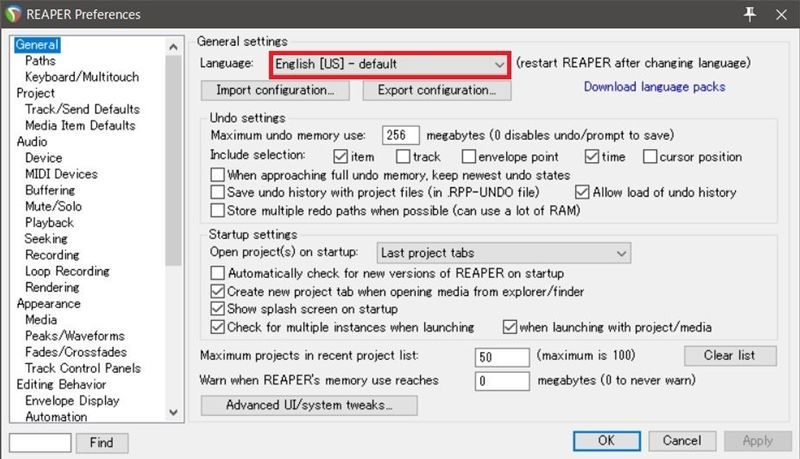Enable track in include selection
The height and width of the screenshot is (459, 800).
click(x=403, y=156)
